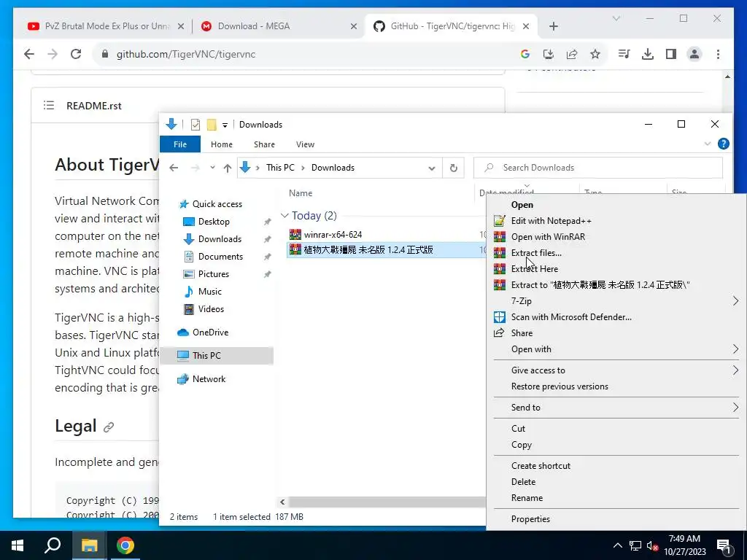Open Chrome downloads icon

pyautogui.click(x=648, y=54)
